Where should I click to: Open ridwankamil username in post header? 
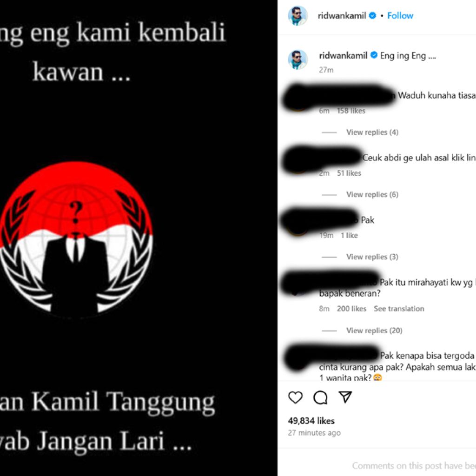[342, 15]
